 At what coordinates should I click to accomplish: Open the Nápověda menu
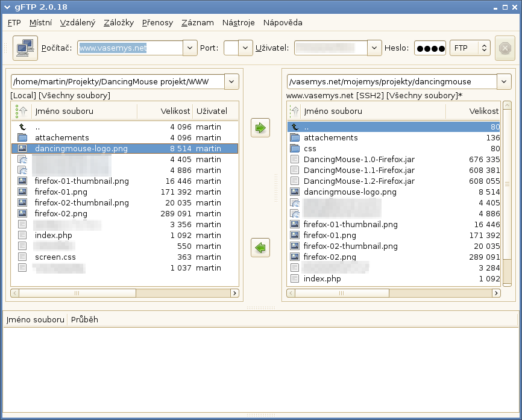[x=283, y=23]
